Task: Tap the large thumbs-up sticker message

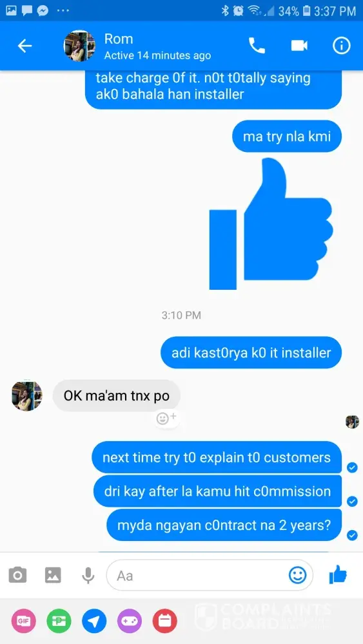Action: click(x=271, y=224)
